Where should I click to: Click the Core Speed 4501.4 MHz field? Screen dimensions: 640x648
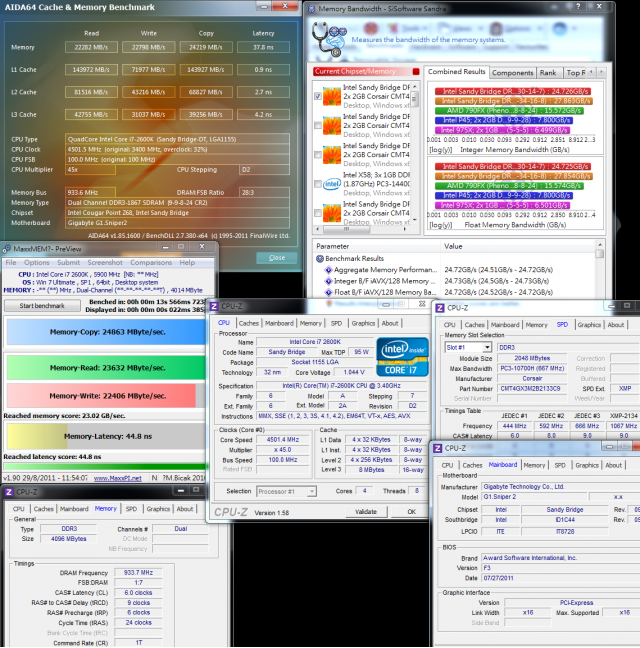point(283,440)
